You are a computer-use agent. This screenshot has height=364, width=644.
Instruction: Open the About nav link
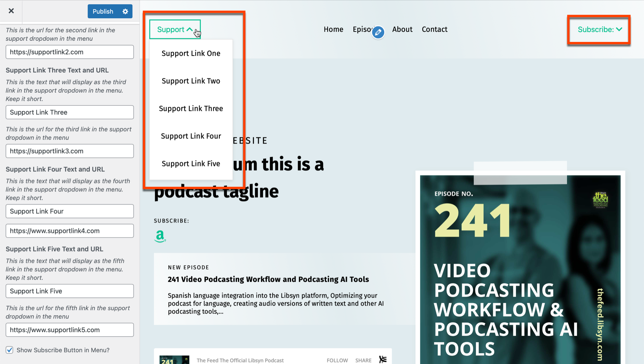coord(402,29)
